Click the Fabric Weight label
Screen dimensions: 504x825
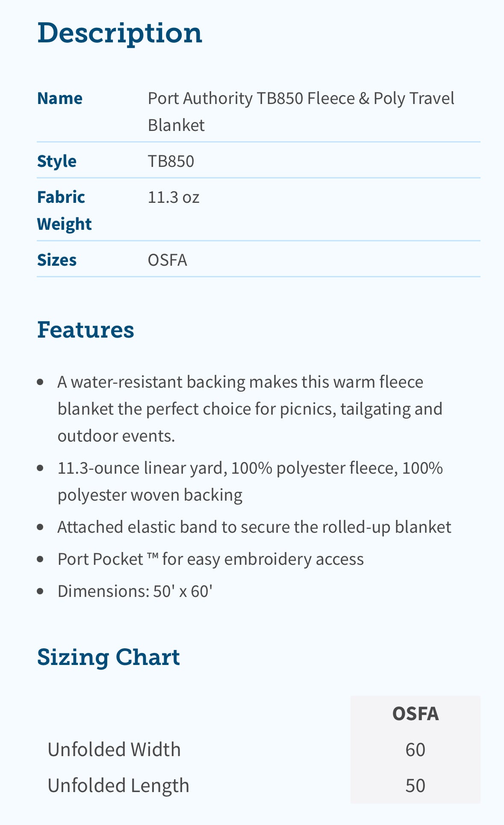tap(65, 211)
